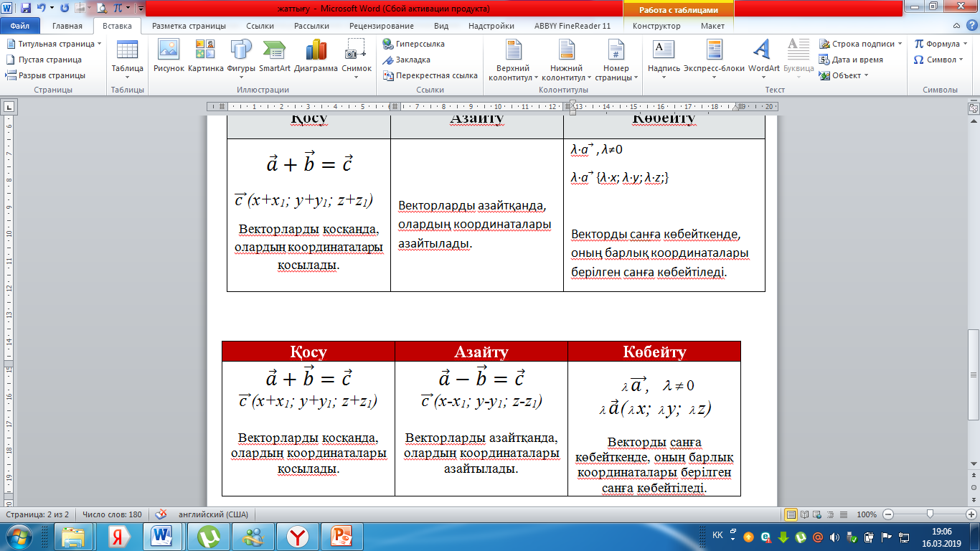The image size is (980, 551).
Task: Open Yandex Browser from the taskbar
Action: [x=297, y=537]
